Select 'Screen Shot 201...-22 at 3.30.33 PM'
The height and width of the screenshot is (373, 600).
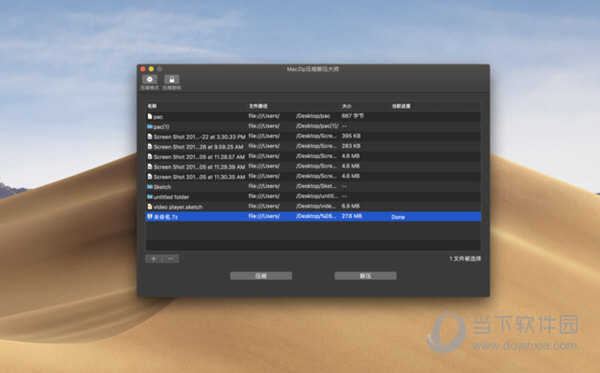[199, 137]
